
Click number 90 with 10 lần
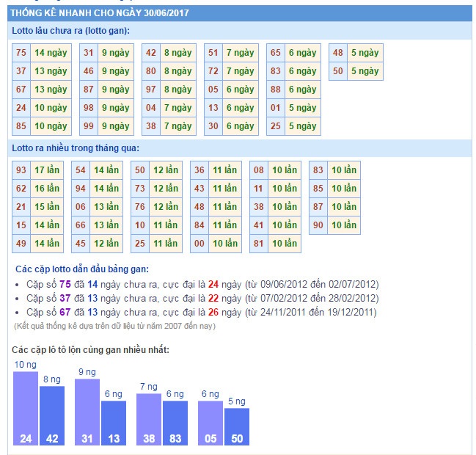click(318, 225)
